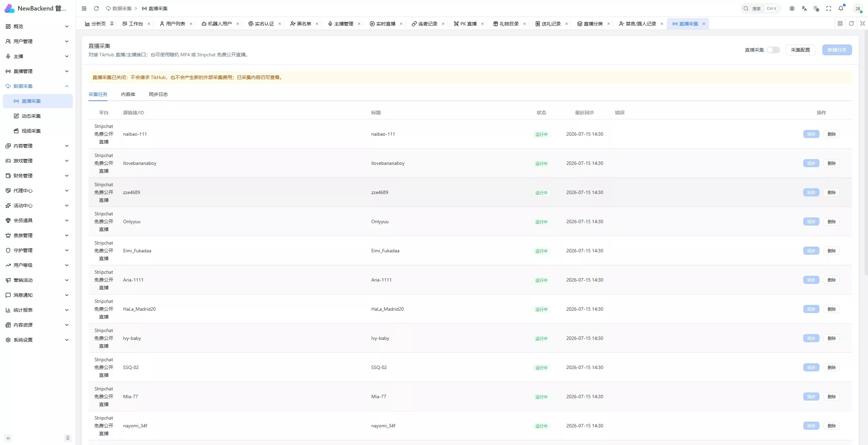This screenshot has width=868, height=445.
Task: Enable the 直播采集 toggle switch
Action: (x=773, y=50)
